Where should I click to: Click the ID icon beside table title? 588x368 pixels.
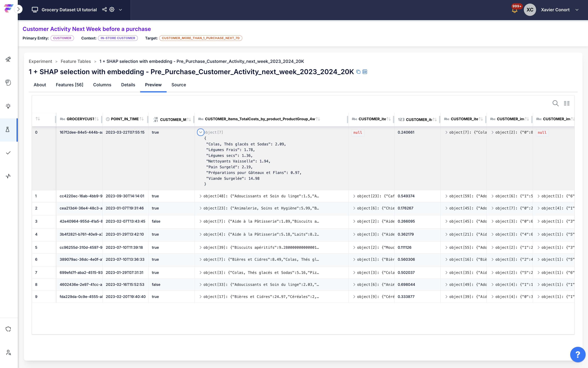coord(365,72)
